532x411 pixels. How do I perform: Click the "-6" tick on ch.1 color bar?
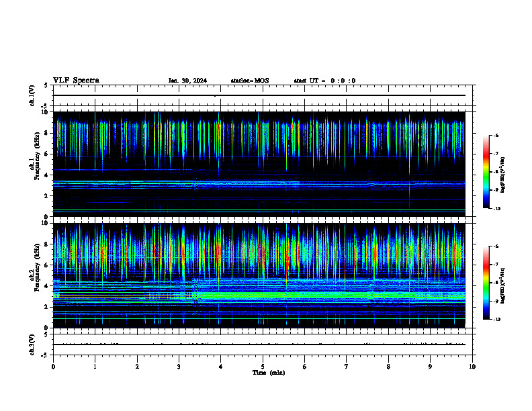tap(496, 135)
